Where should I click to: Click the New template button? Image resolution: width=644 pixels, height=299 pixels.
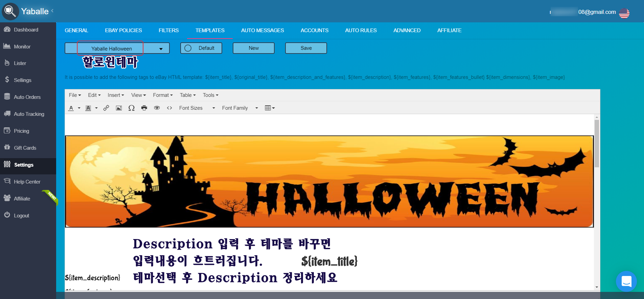coord(254,48)
